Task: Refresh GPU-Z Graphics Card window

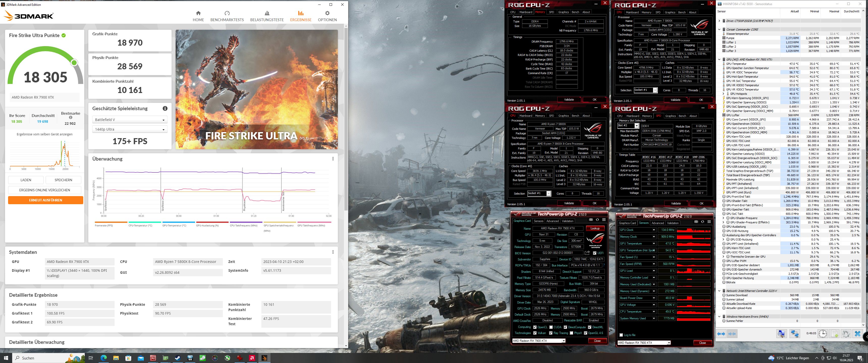Action: click(x=597, y=220)
